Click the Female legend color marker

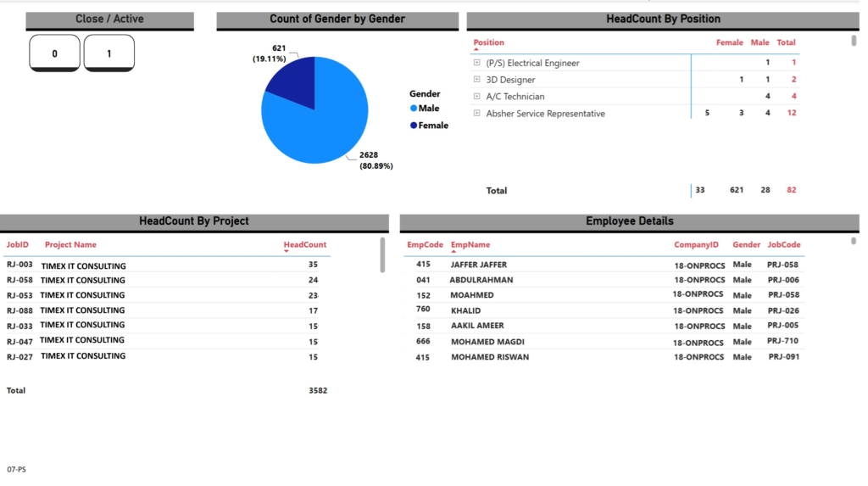pyautogui.click(x=414, y=126)
